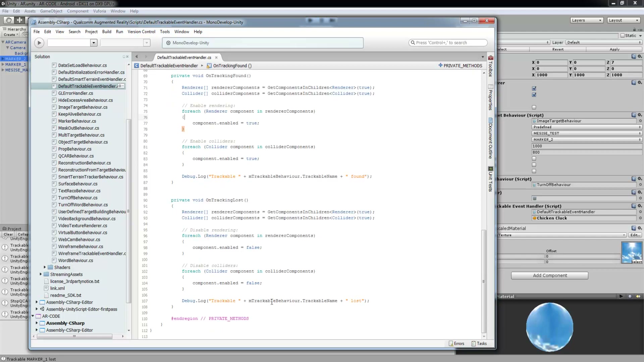
Task: Open the Errors pad
Action: (x=457, y=344)
